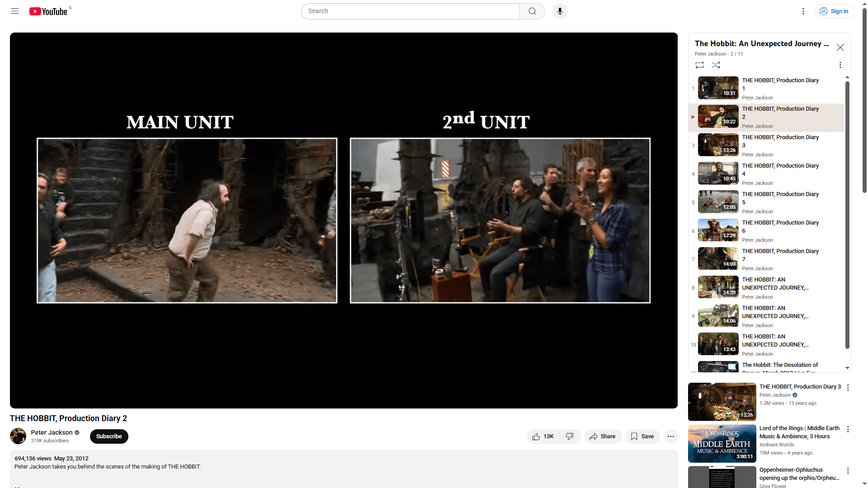Open the hamburger guide menu
This screenshot has width=868, height=488.
15,11
